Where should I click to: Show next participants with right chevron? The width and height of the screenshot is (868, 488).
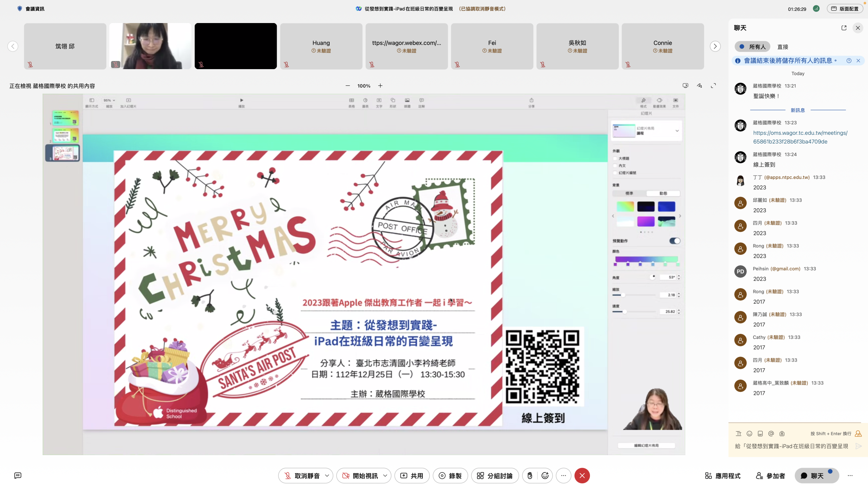[x=715, y=46]
